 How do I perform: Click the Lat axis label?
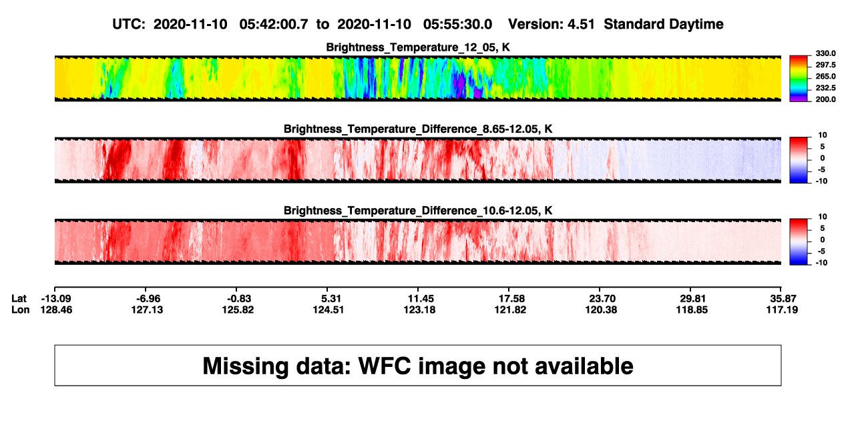tap(20, 298)
